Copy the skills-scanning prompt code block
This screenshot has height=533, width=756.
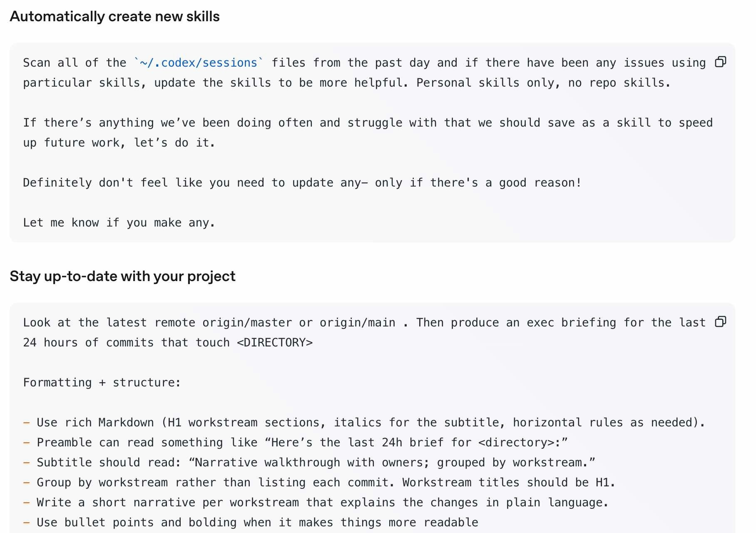coord(720,62)
